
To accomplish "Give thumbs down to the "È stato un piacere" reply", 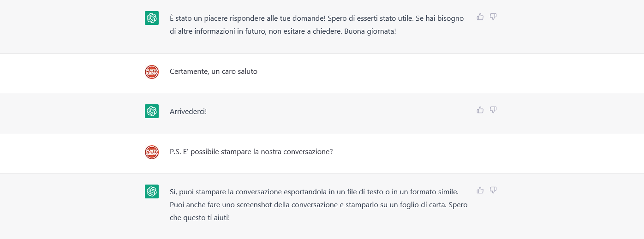I will click(493, 17).
